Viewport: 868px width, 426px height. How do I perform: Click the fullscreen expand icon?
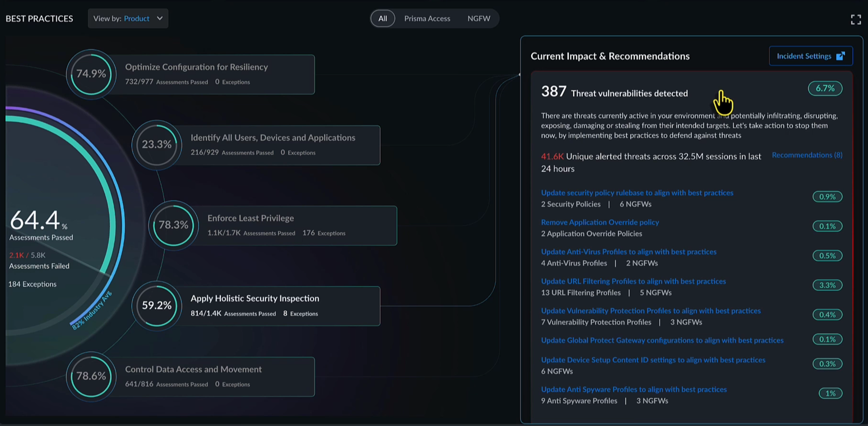[855, 19]
